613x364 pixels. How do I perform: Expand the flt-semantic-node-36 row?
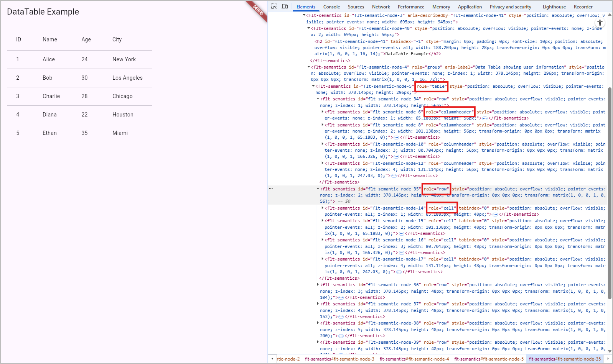(318, 285)
